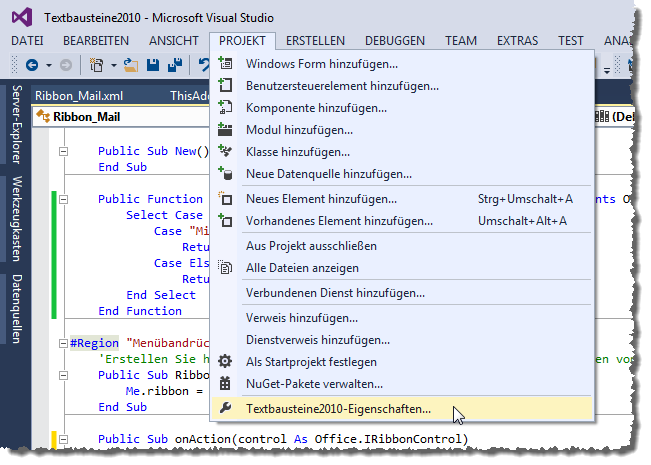Click the Navigate Forward arrow icon
The width and height of the screenshot is (651, 465).
[66, 65]
